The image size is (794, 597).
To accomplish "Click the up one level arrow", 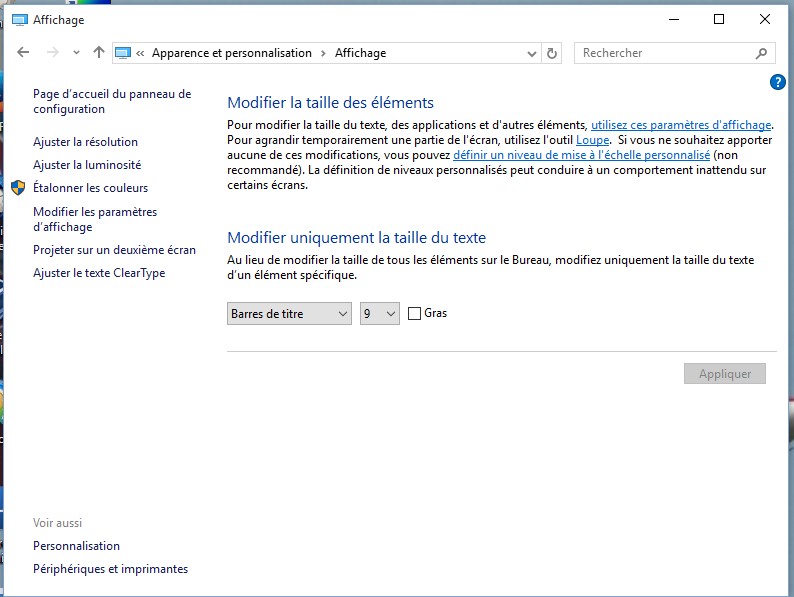I will [98, 53].
